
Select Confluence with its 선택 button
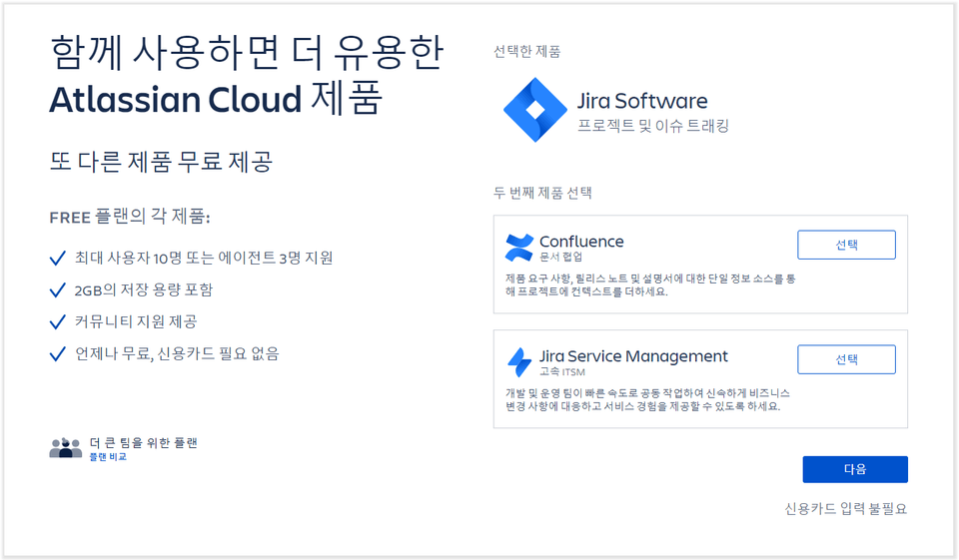click(x=846, y=245)
